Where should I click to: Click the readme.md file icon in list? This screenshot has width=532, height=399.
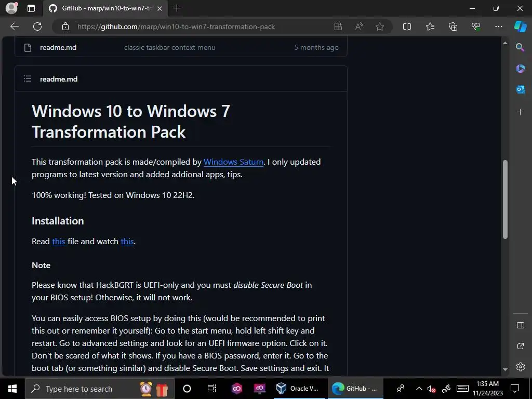28,47
